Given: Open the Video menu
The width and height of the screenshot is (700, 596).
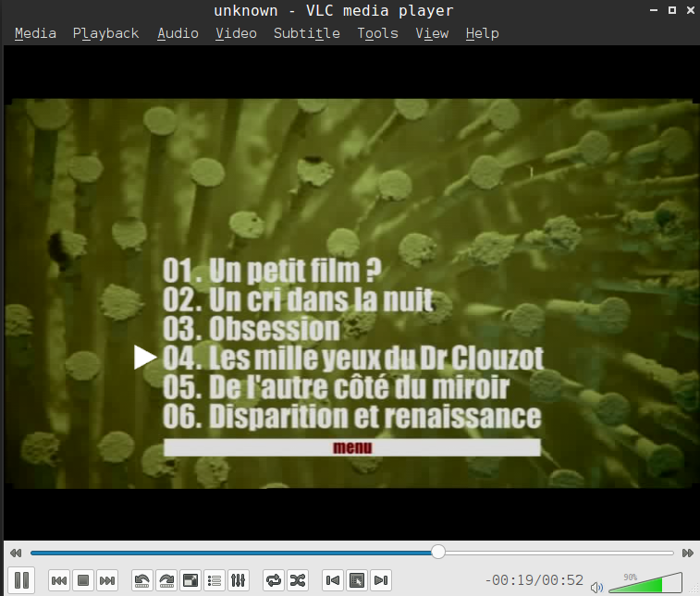Looking at the screenshot, I should 236,33.
